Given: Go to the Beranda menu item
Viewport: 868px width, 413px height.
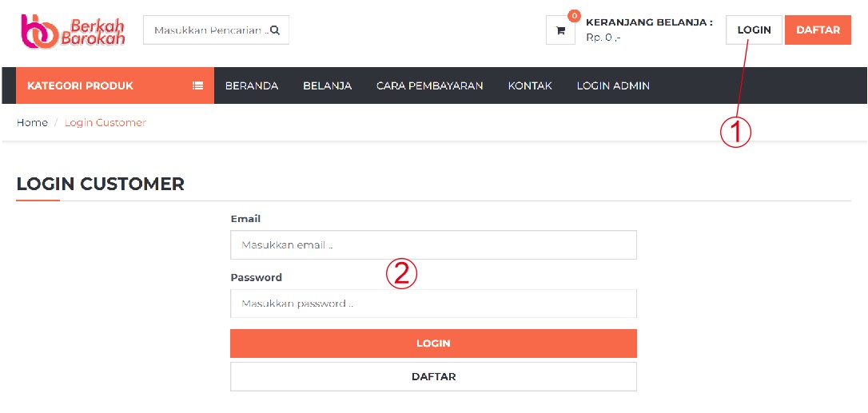Looking at the screenshot, I should pyautogui.click(x=252, y=85).
